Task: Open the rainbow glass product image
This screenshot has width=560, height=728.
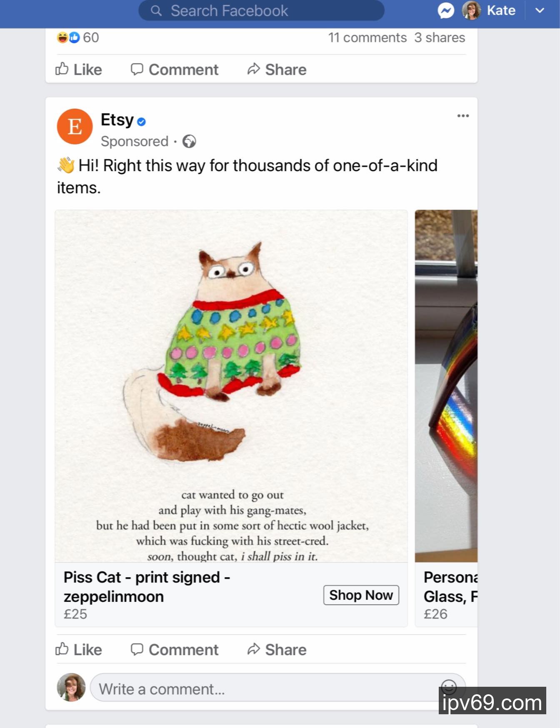Action: (x=446, y=386)
